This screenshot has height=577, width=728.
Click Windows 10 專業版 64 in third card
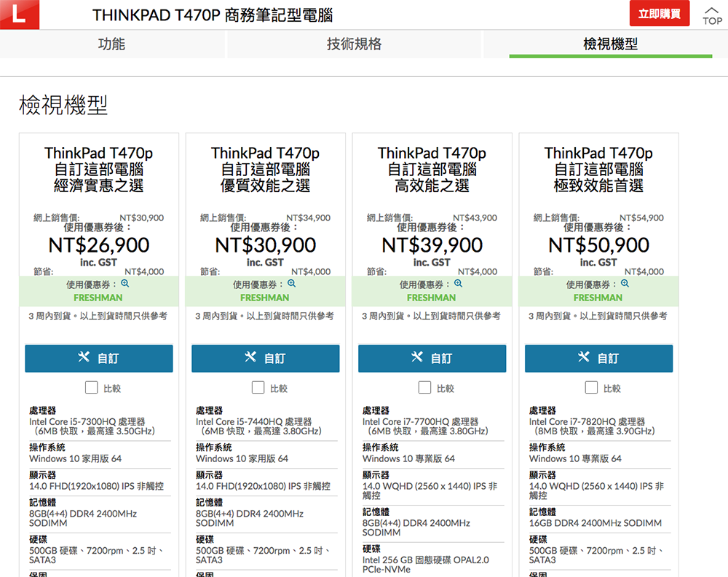(408, 458)
